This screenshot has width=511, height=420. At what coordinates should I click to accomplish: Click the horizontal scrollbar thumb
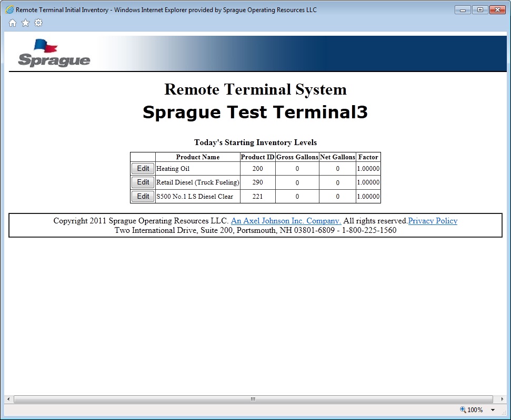coord(253,399)
